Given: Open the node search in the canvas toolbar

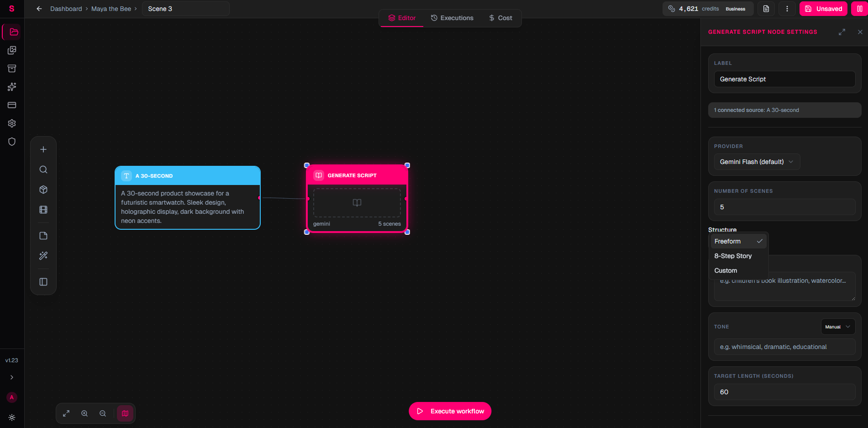Looking at the screenshot, I should (x=43, y=169).
